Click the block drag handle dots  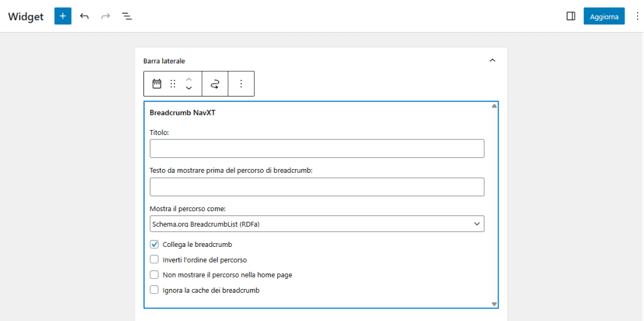point(173,84)
